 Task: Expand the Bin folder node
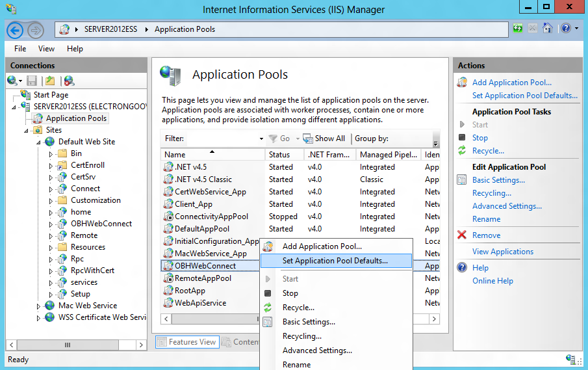coord(51,154)
